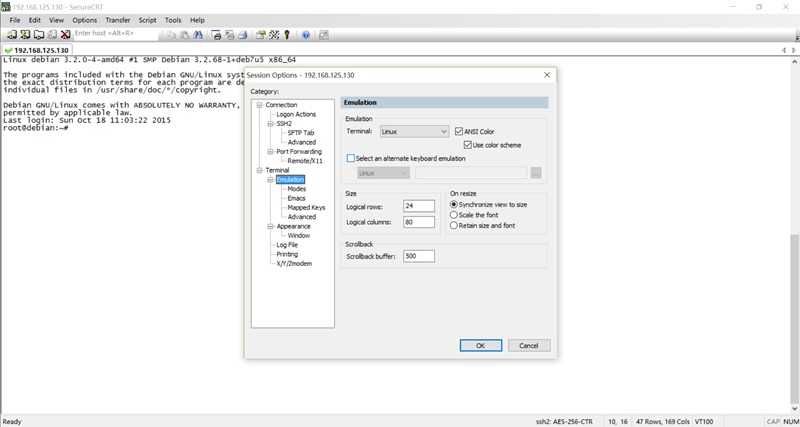
Task: Open the Script menu
Action: pos(147,20)
